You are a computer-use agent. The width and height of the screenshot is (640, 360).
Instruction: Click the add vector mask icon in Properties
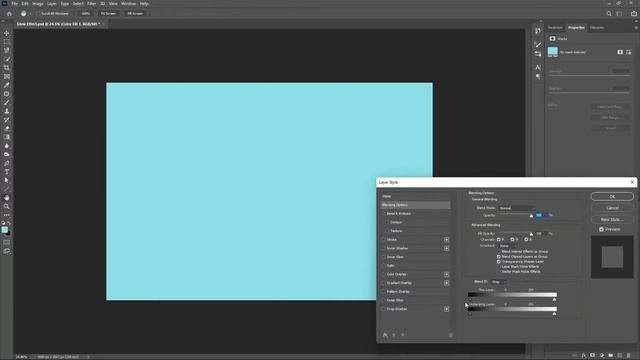point(628,52)
